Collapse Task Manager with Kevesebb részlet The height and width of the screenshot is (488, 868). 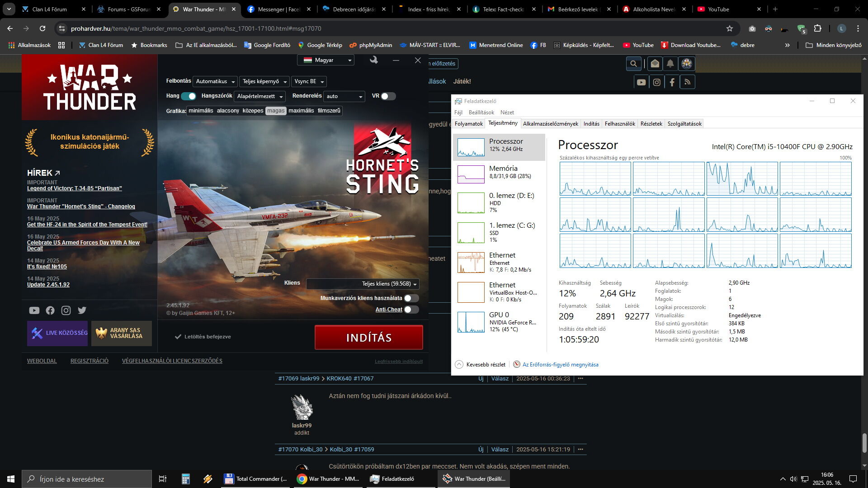480,364
